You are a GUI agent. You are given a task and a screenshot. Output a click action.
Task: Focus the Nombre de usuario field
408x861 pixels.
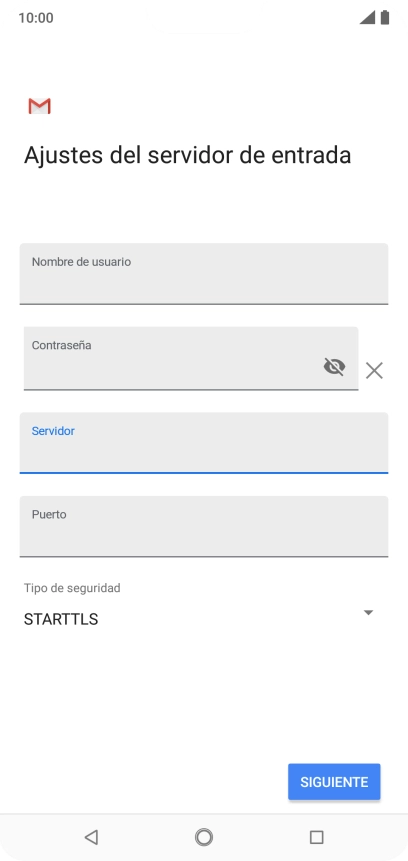[204, 274]
